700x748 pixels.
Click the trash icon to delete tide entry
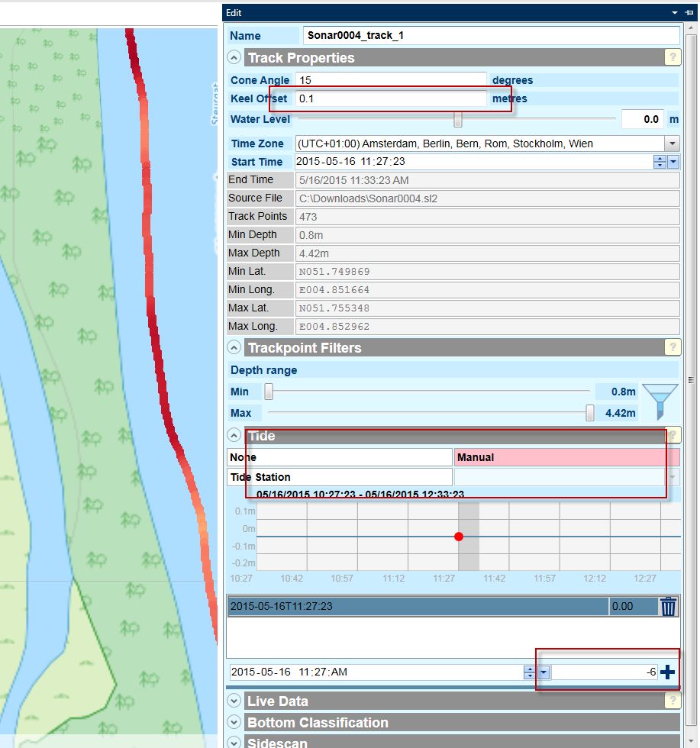(x=669, y=607)
